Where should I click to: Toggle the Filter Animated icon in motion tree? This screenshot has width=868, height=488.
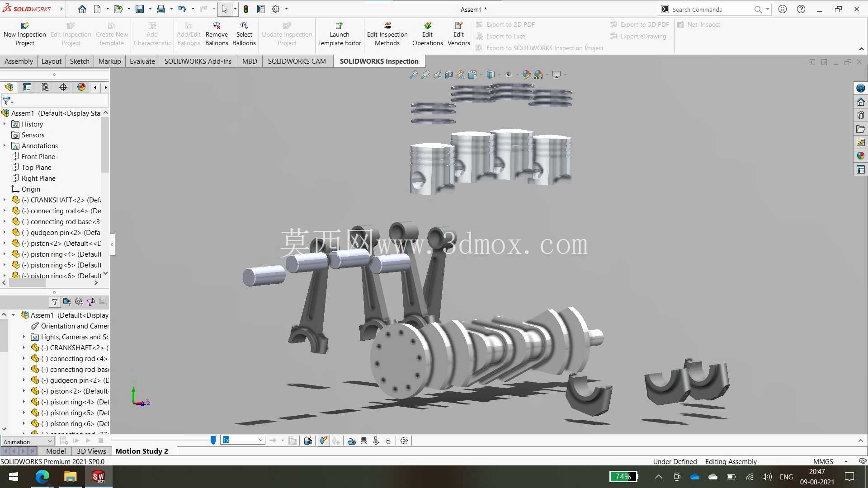tap(66, 301)
